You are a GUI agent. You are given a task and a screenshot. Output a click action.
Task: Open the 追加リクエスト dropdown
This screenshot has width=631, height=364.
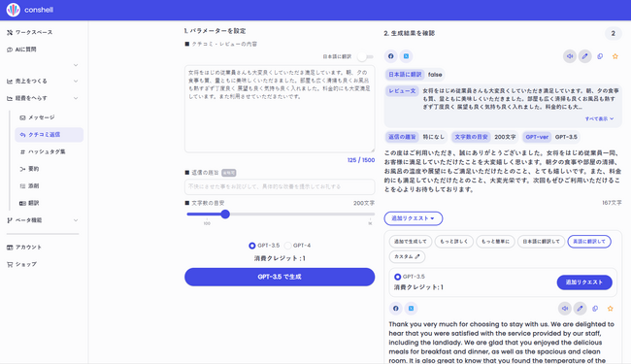(x=414, y=218)
